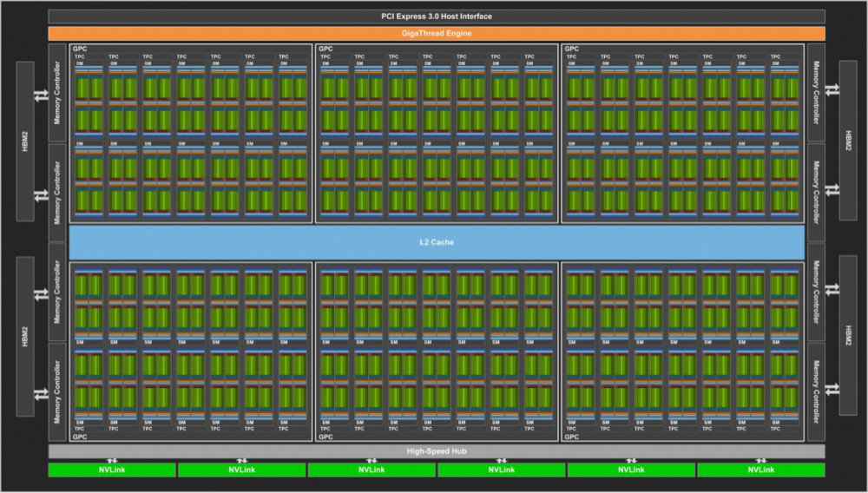Click the blue L2 Cache block

pos(437,242)
